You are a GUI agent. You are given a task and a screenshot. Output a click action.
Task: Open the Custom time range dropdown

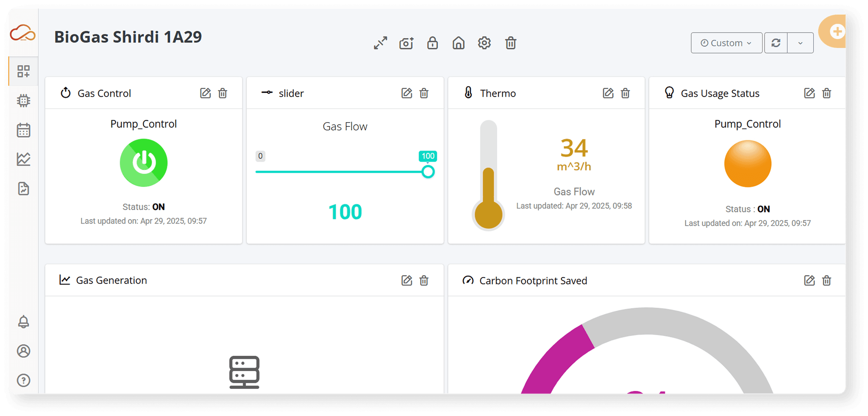tap(726, 43)
